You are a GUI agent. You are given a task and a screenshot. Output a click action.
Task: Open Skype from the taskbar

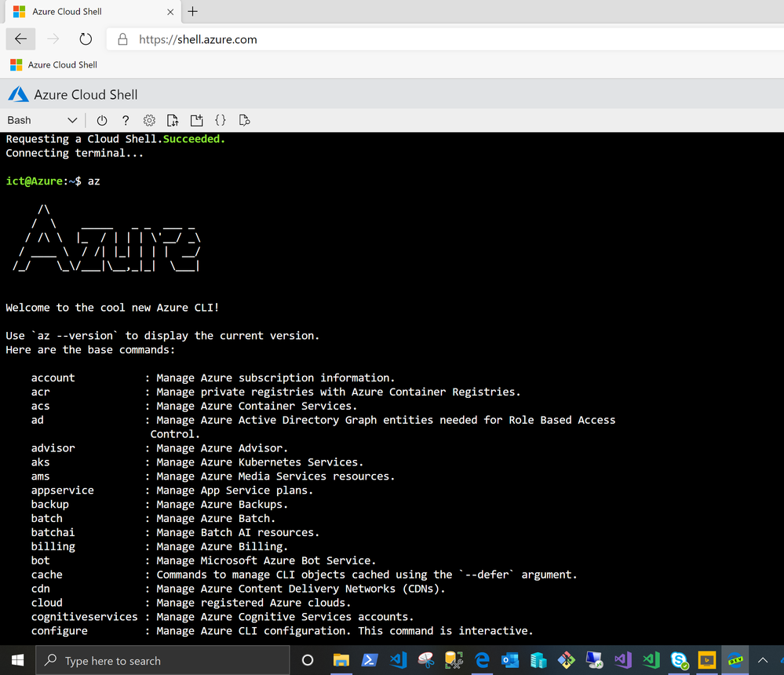[679, 661]
